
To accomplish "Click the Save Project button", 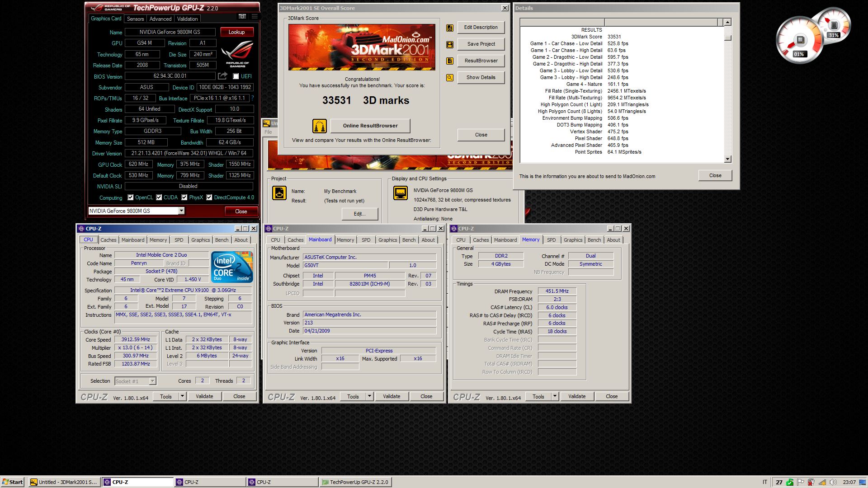I will click(x=481, y=44).
